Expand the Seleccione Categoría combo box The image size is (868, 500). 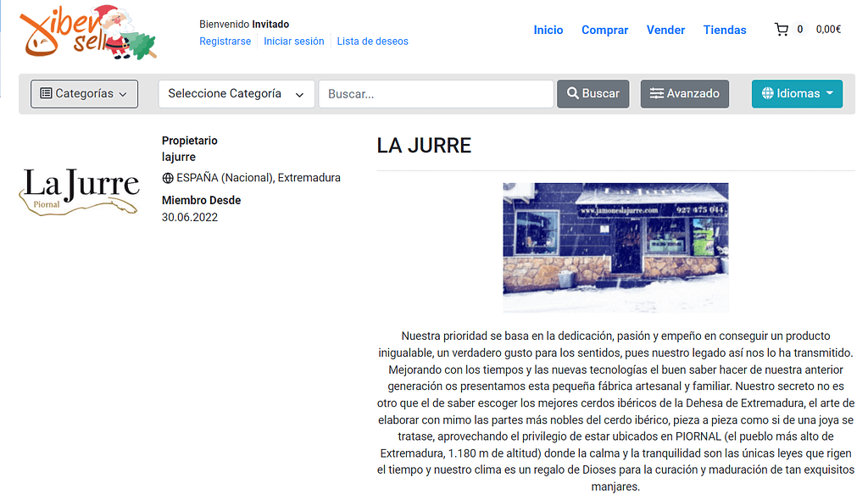pyautogui.click(x=236, y=93)
